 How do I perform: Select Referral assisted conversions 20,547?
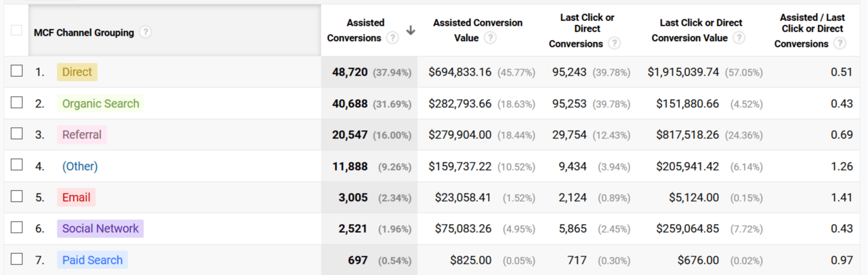click(350, 135)
